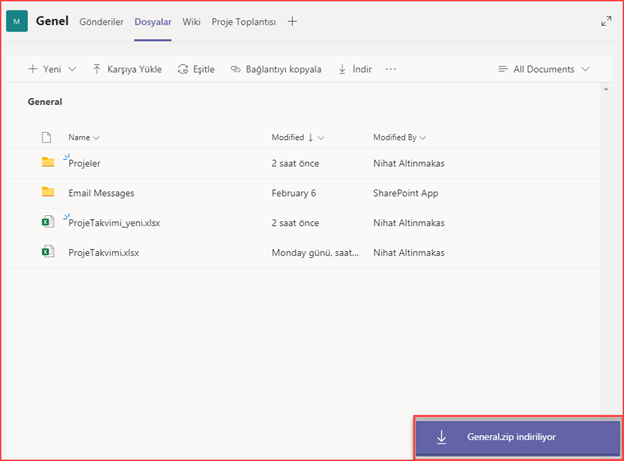The height and width of the screenshot is (461, 624).
Task: Open the Projeler folder
Action: tap(84, 163)
